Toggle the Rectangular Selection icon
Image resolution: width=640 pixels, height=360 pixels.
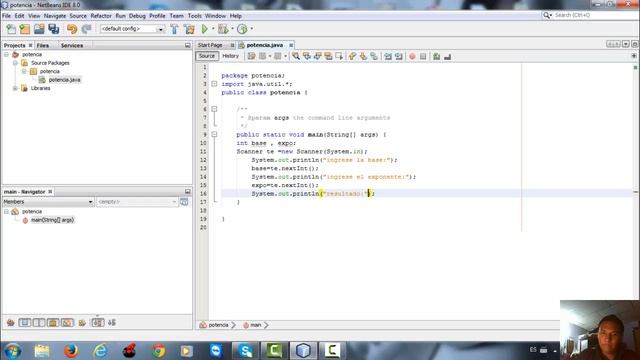coord(339,56)
